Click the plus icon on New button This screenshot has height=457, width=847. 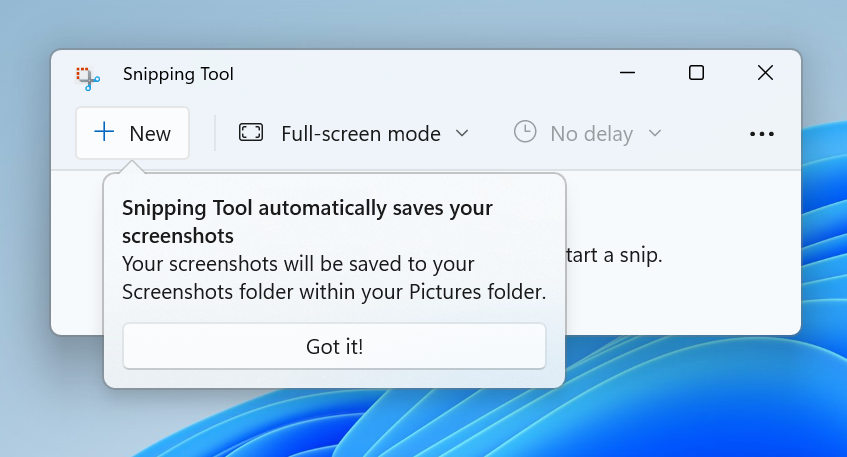(104, 132)
